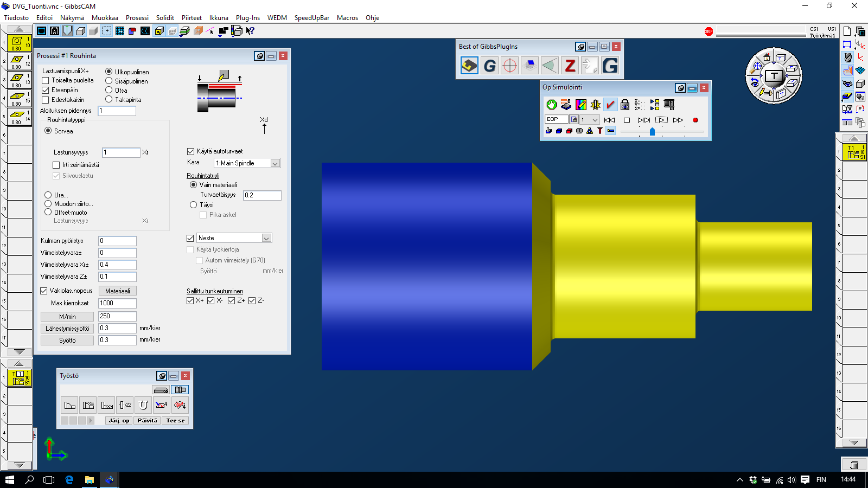Viewport: 868px width, 488px height.
Task: Click the Turvaetäisyys input field
Action: click(x=262, y=195)
